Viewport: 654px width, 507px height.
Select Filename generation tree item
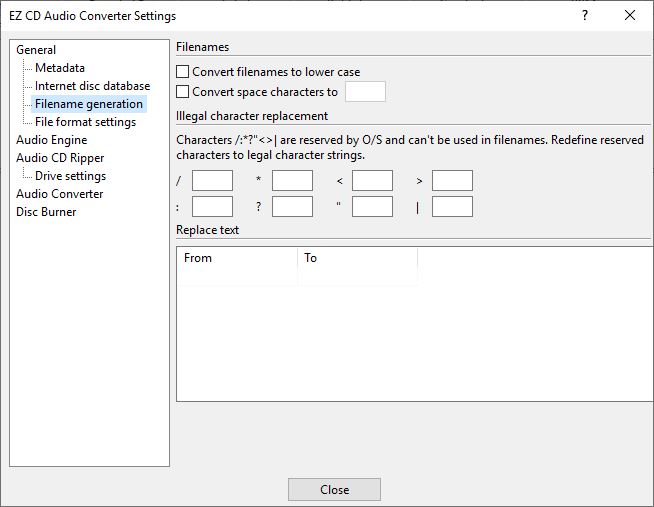(89, 104)
